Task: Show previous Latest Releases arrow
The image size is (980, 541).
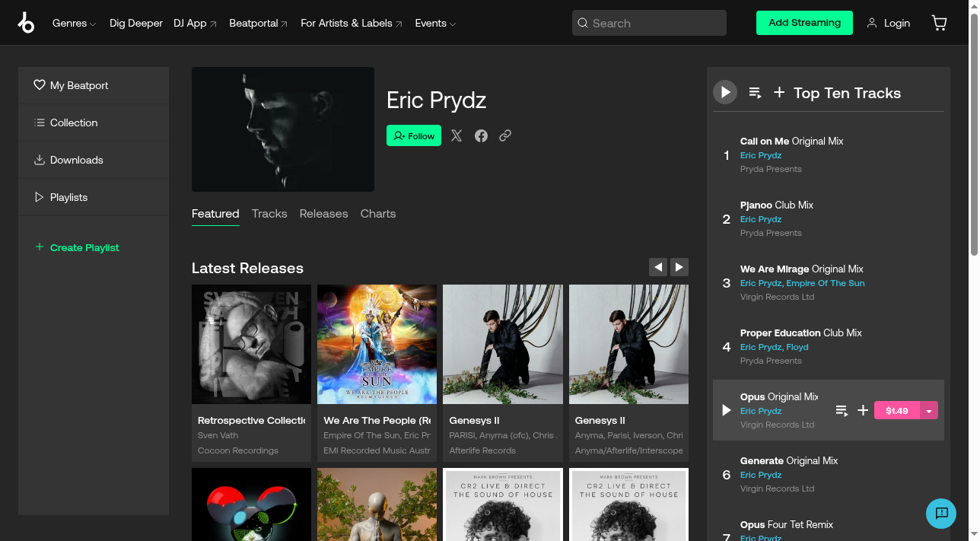Action: coord(658,267)
